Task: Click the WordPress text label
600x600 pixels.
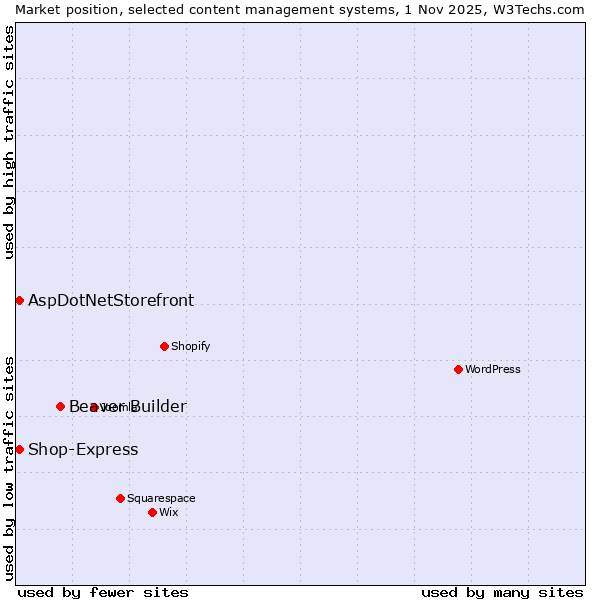Action: (x=493, y=369)
